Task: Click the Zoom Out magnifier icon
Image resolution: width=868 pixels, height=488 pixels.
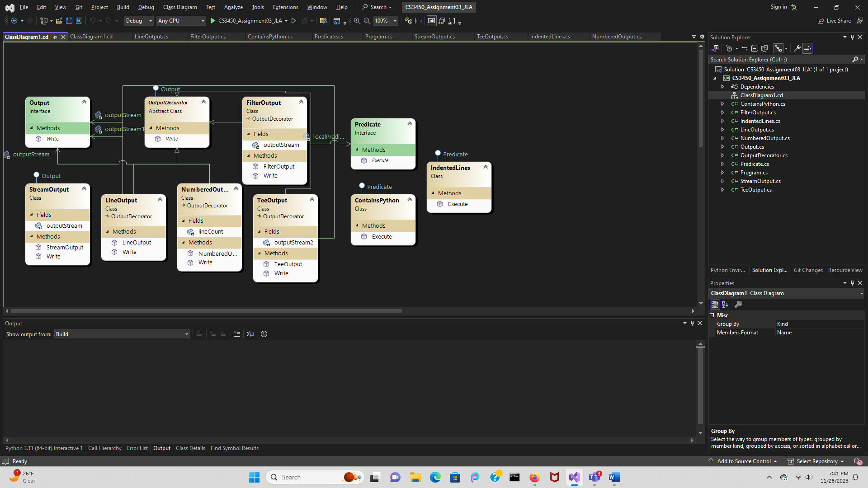Action: click(367, 21)
